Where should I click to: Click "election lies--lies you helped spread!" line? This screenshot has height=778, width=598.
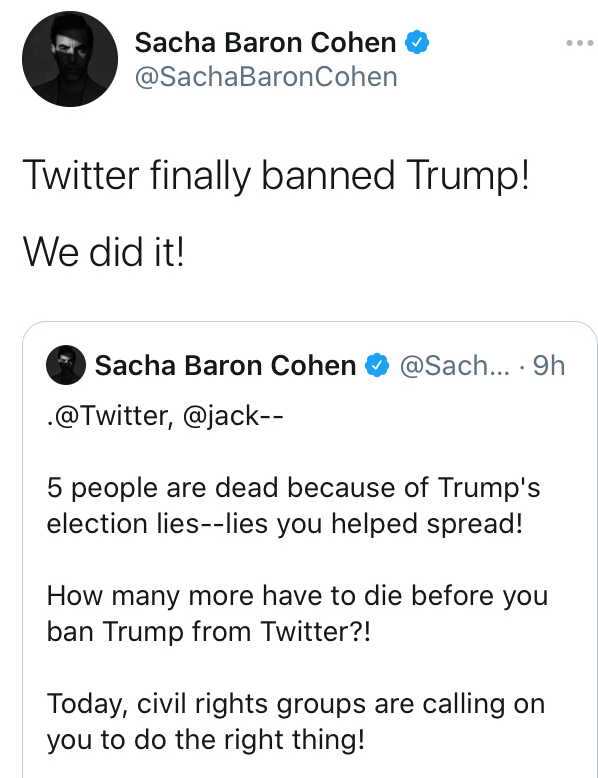[x=285, y=523]
